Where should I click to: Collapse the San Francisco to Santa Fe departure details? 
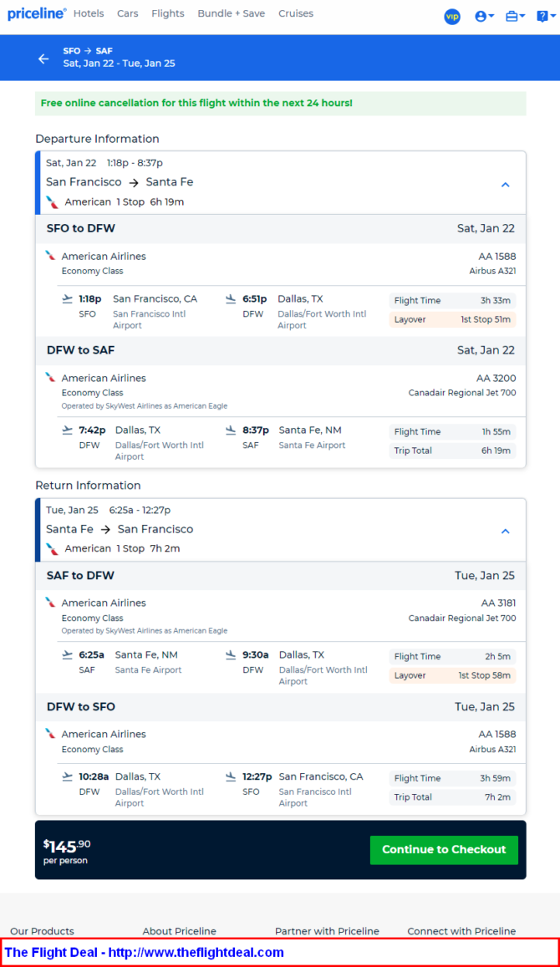[505, 185]
